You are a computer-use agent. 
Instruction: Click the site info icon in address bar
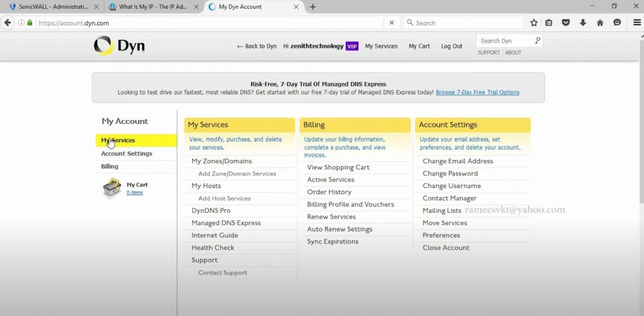[x=21, y=23]
